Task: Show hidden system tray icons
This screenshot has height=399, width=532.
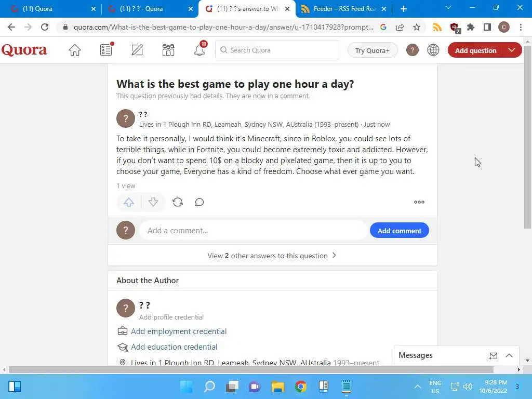Action: coord(418,387)
